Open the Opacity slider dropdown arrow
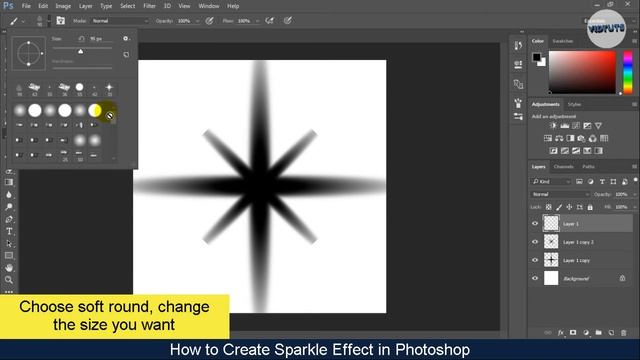Viewport: 640px width, 360px height. pyautogui.click(x=198, y=21)
